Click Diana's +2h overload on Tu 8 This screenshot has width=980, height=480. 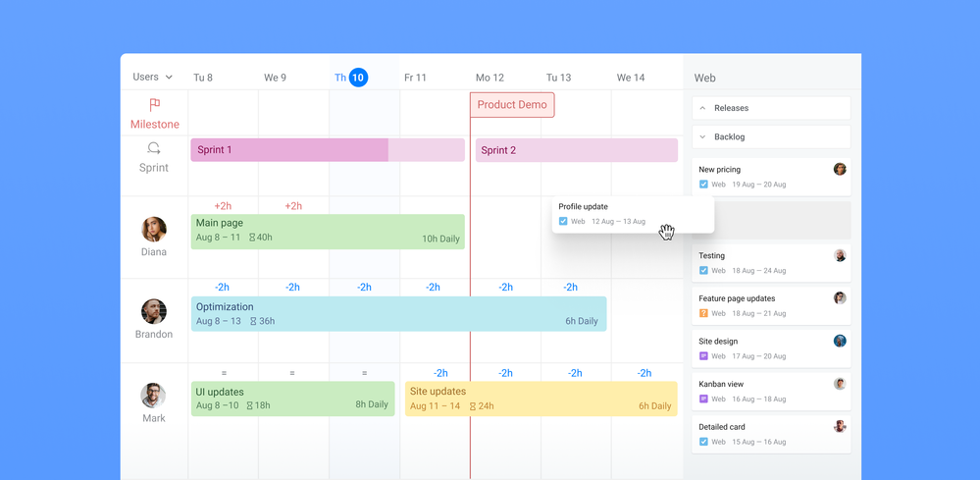click(x=223, y=205)
